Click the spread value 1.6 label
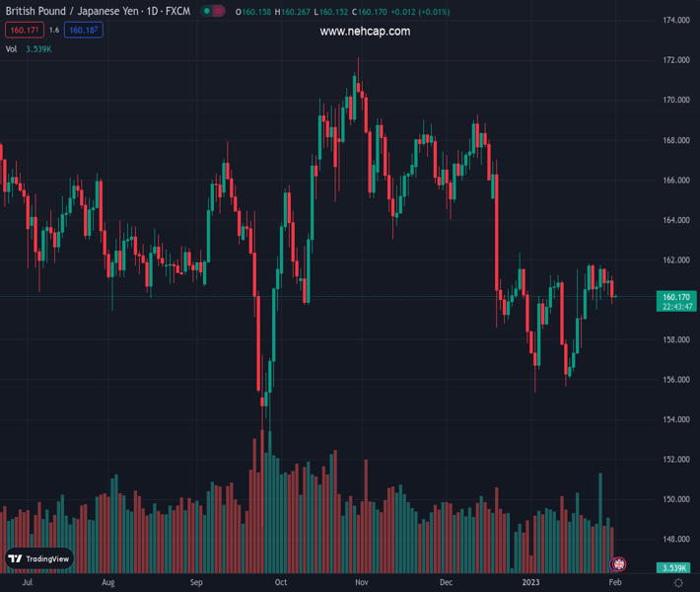This screenshot has width=700, height=592. pyautogui.click(x=53, y=31)
